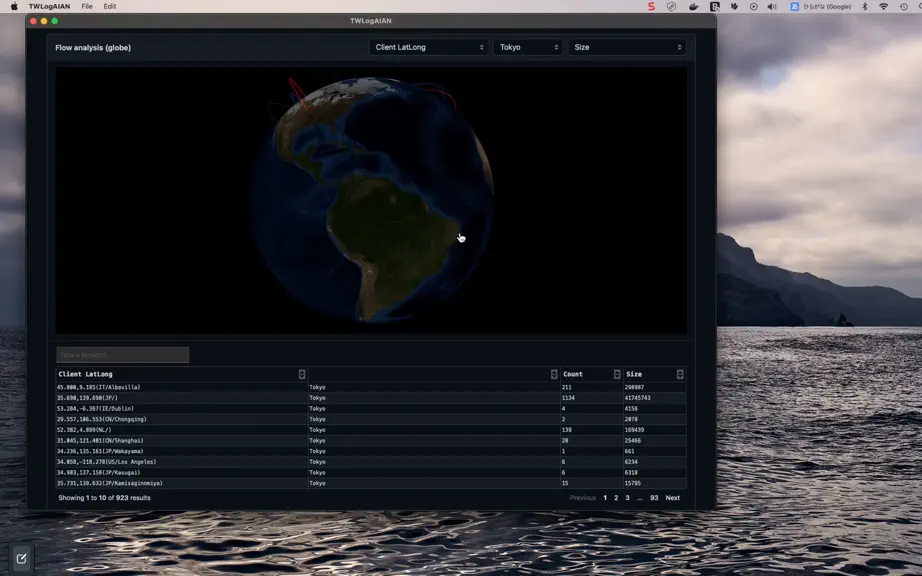Click the Size column sort icon
The width and height of the screenshot is (922, 576).
point(680,374)
